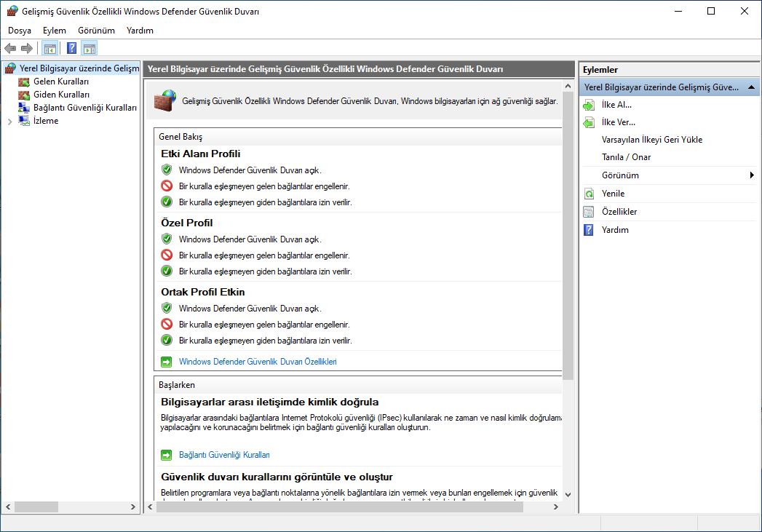Open the Yardım menu in menu bar
This screenshot has width=762, height=532.
140,31
